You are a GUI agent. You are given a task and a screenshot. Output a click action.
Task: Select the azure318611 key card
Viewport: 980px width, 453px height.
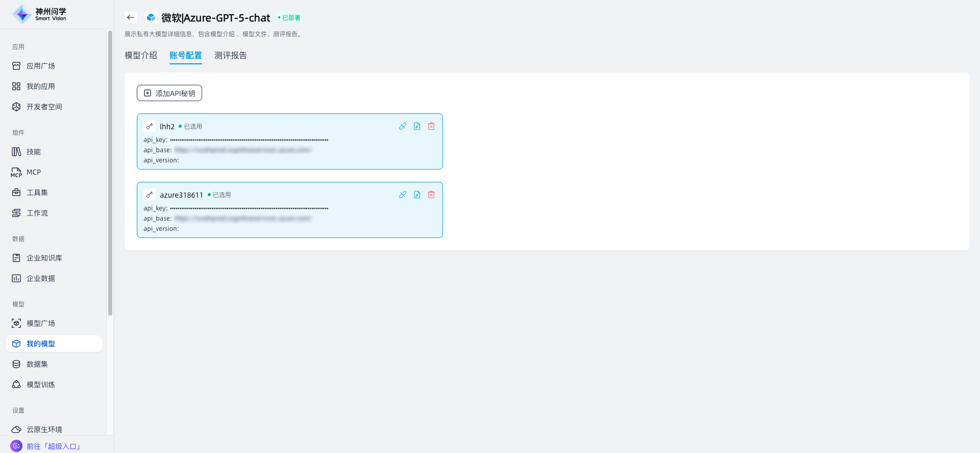click(x=289, y=219)
